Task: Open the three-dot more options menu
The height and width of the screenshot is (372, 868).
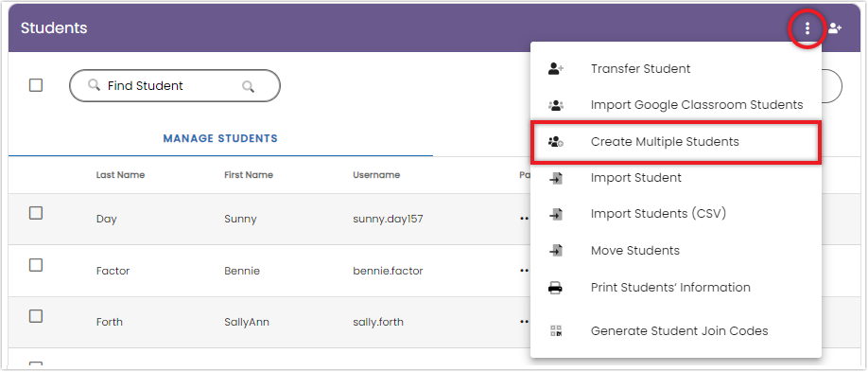Action: pyautogui.click(x=807, y=28)
